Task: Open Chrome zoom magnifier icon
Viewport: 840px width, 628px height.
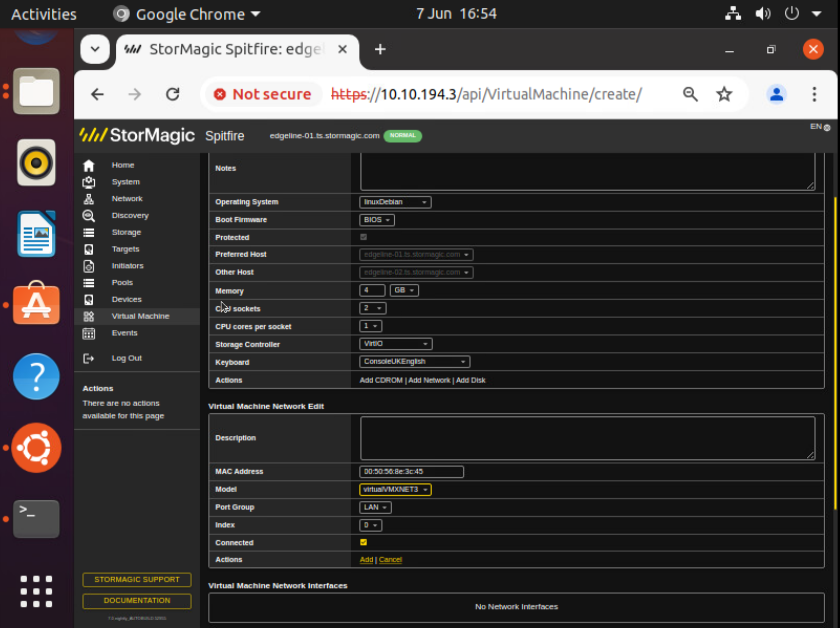Action: (690, 94)
